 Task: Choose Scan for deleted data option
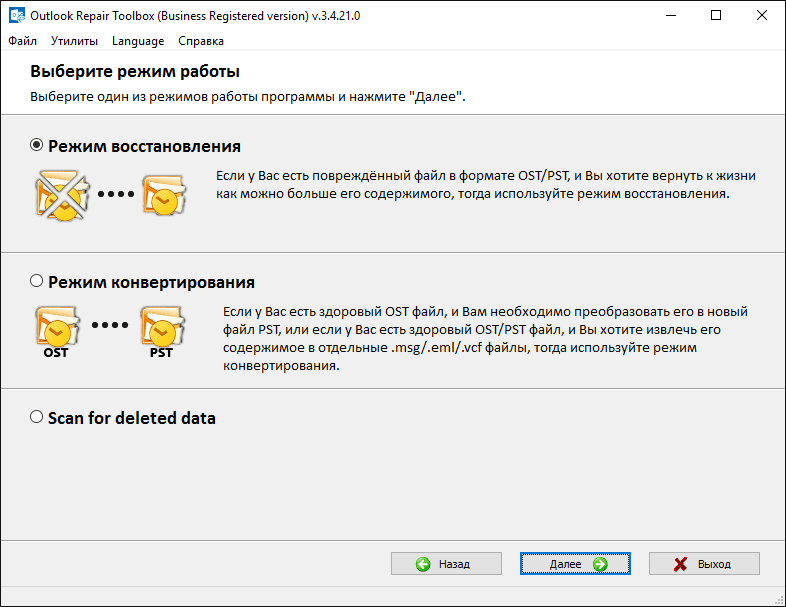(x=37, y=417)
